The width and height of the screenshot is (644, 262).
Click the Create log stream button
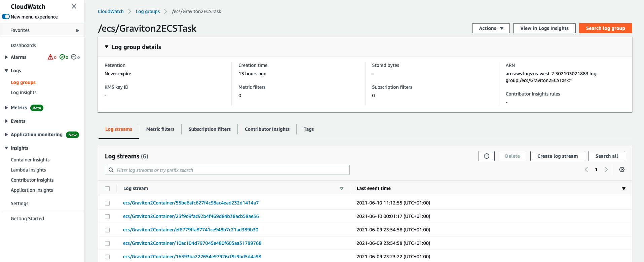[x=558, y=156]
